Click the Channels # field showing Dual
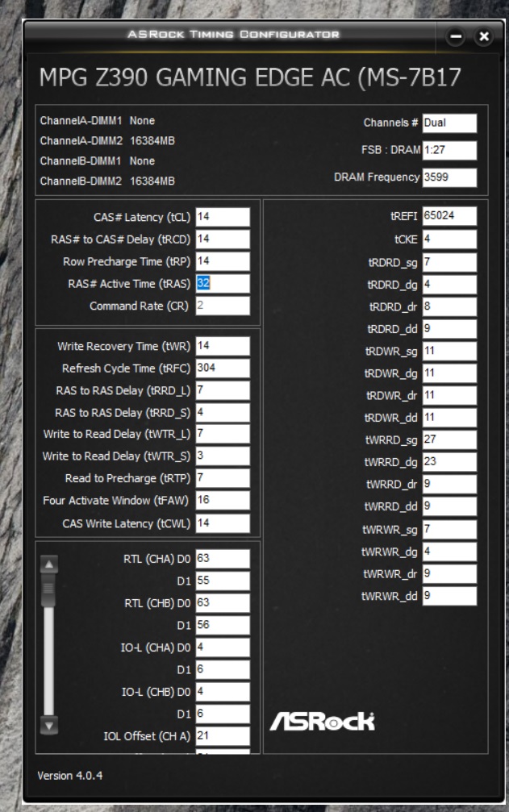The height and width of the screenshot is (812, 509). pyautogui.click(x=449, y=123)
